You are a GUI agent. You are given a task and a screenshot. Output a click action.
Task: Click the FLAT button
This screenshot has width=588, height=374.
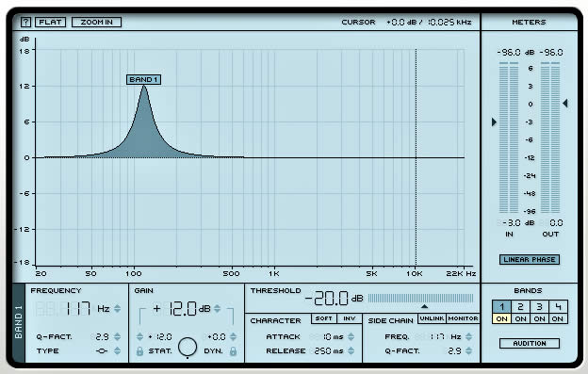[x=50, y=22]
